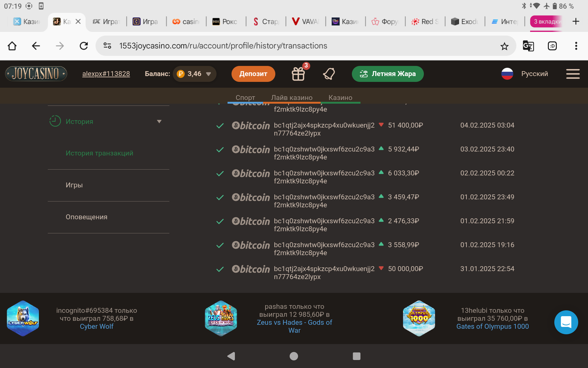Collapse the История sidebar section

coord(159,121)
